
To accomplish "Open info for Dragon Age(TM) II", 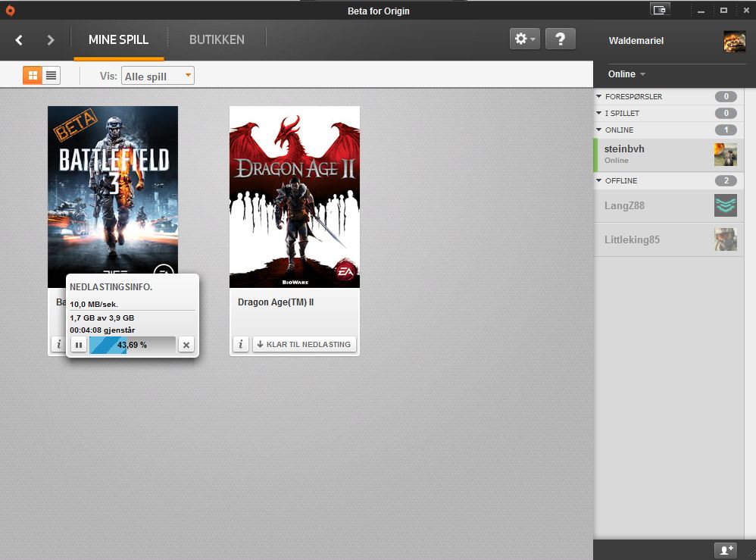I will pyautogui.click(x=241, y=344).
